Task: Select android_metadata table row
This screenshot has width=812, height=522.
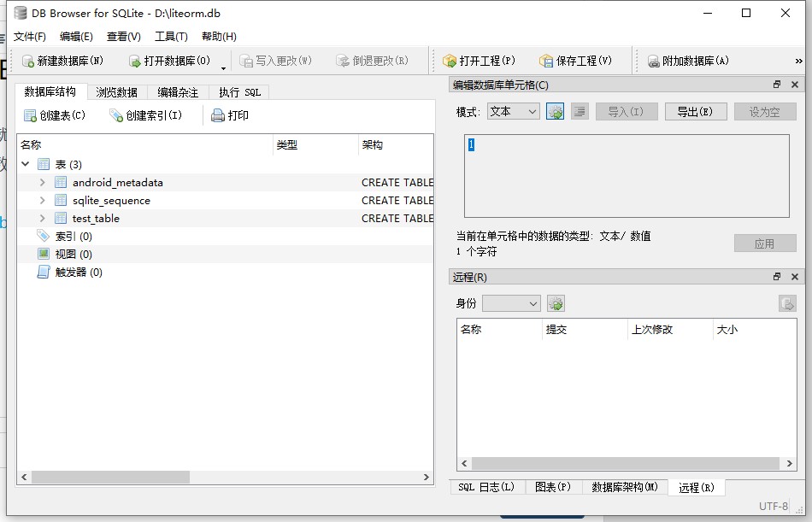Action: [226, 182]
